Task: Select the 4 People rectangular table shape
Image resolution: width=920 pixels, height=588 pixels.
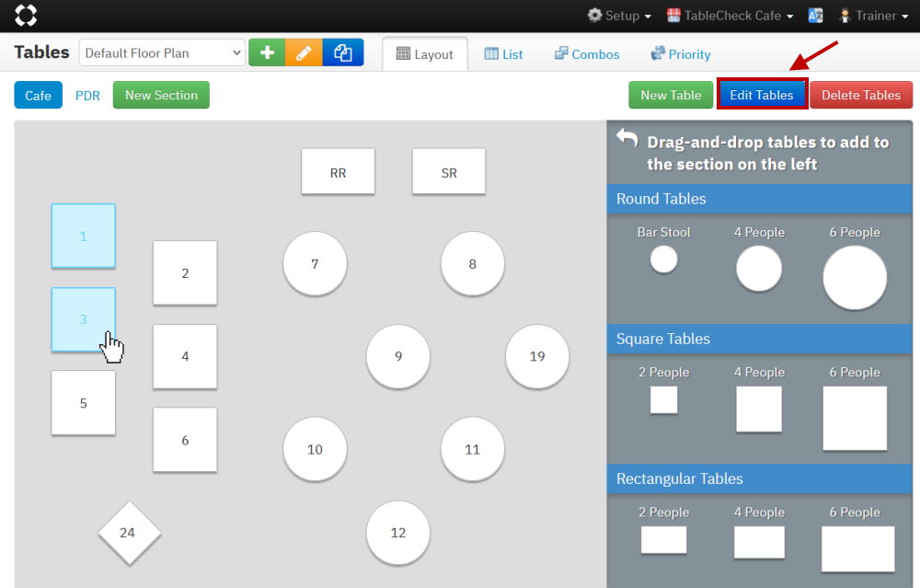Action: click(x=759, y=542)
